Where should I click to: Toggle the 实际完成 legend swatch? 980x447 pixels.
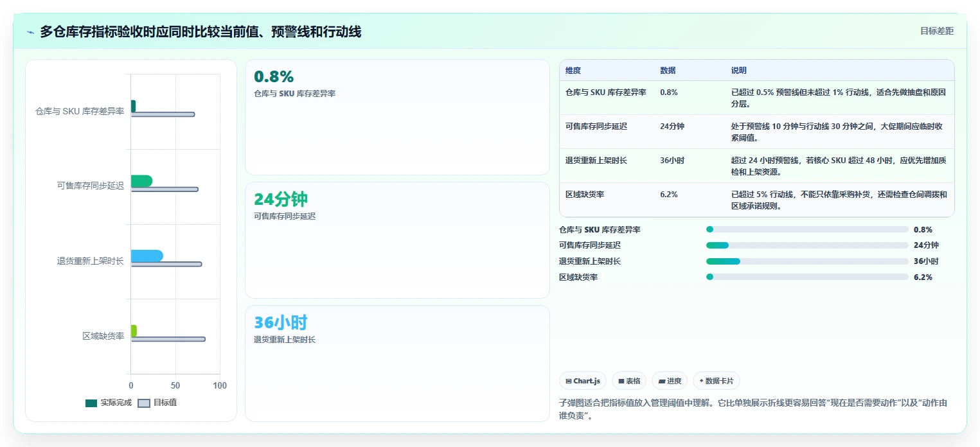91,403
